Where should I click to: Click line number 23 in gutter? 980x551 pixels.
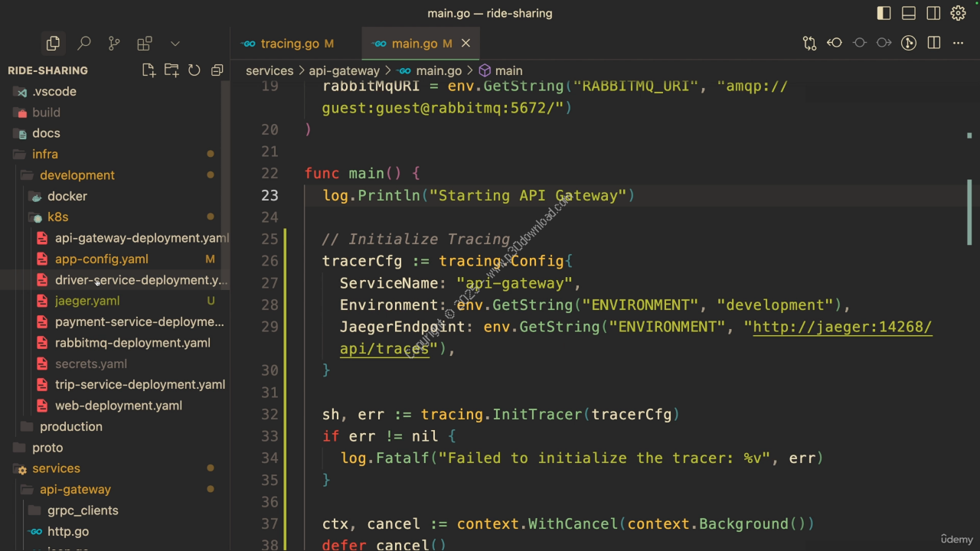click(269, 195)
